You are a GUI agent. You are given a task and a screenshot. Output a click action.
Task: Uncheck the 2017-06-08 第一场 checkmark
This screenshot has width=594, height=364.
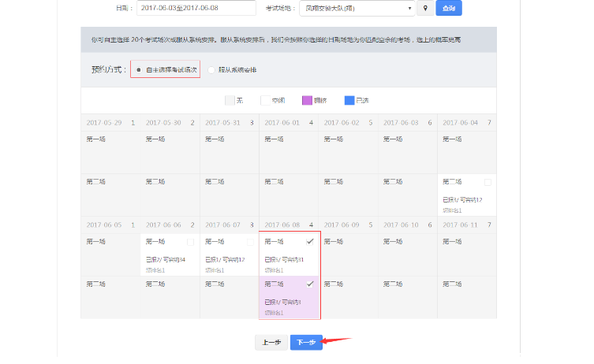[x=309, y=242]
